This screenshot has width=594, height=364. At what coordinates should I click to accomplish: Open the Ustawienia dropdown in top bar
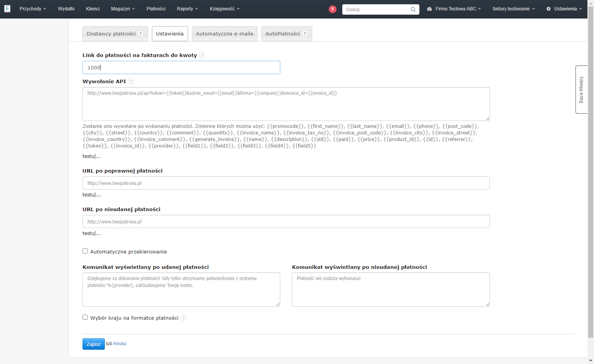tap(564, 9)
